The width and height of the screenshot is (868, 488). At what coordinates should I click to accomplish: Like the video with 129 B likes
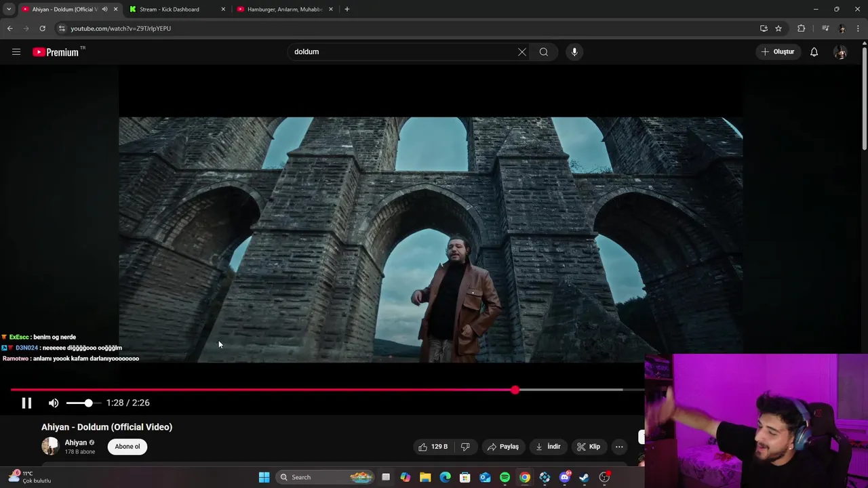pyautogui.click(x=433, y=447)
